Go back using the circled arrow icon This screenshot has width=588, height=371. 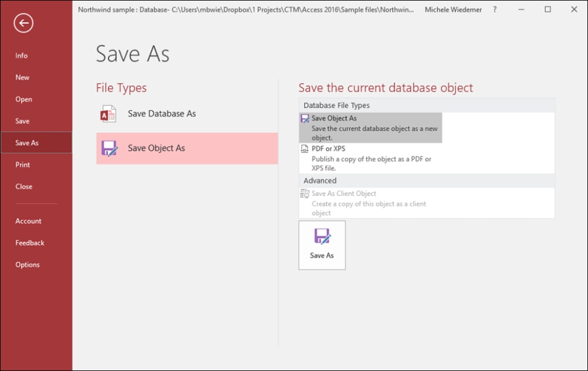(23, 23)
